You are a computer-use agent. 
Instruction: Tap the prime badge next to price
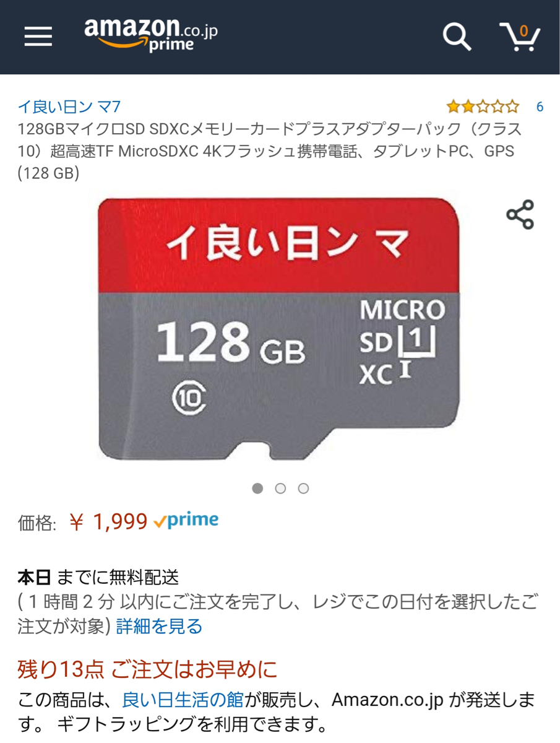pos(186,521)
